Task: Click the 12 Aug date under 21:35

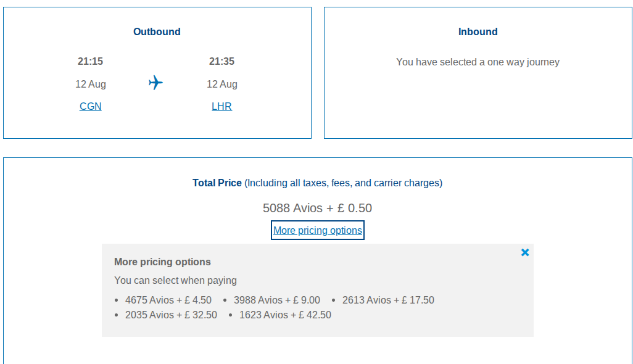Action: click(222, 84)
